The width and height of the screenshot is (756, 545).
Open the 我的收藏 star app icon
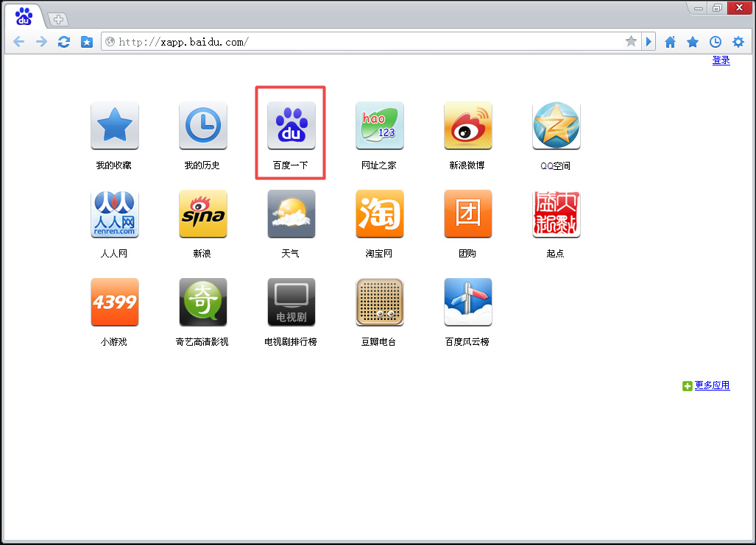tap(115, 125)
